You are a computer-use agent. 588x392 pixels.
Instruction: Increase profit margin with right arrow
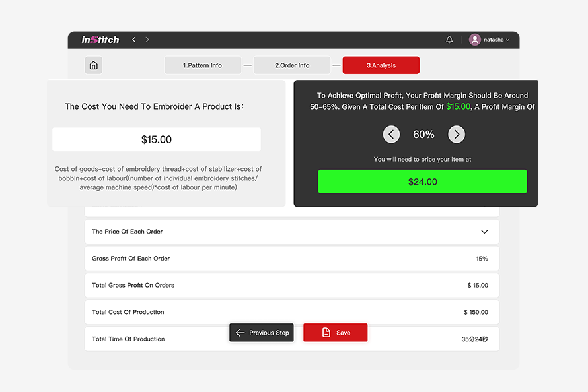pyautogui.click(x=457, y=135)
